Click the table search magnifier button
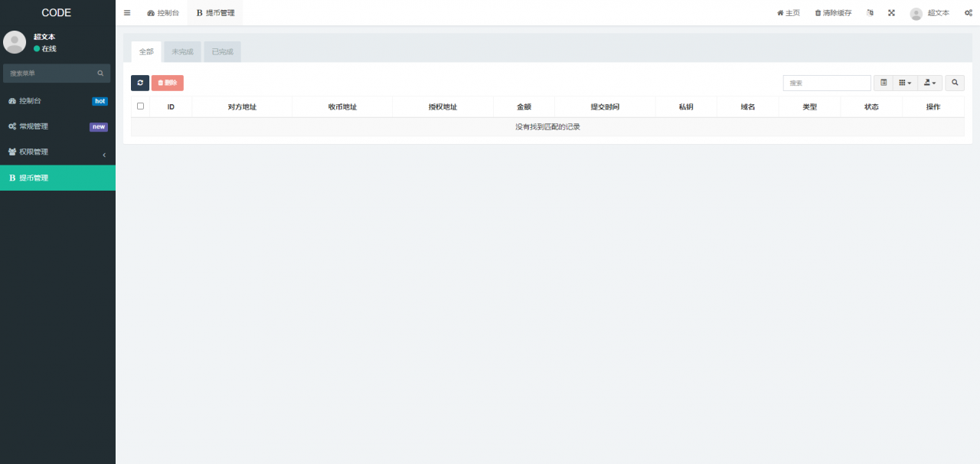This screenshot has height=464, width=980. click(955, 83)
